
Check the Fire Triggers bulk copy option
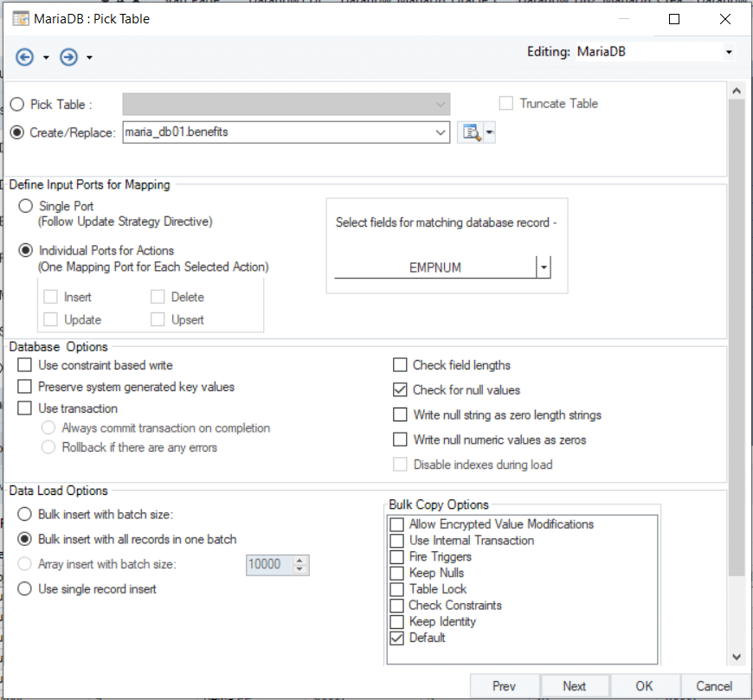[396, 557]
